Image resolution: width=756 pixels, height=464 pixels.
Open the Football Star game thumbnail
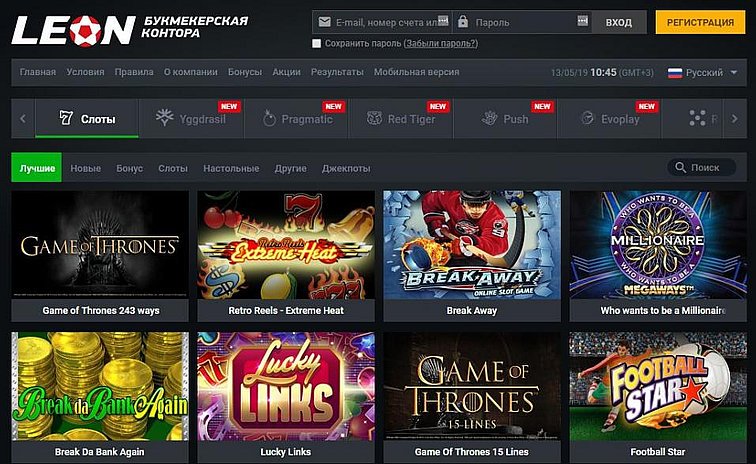click(658, 386)
